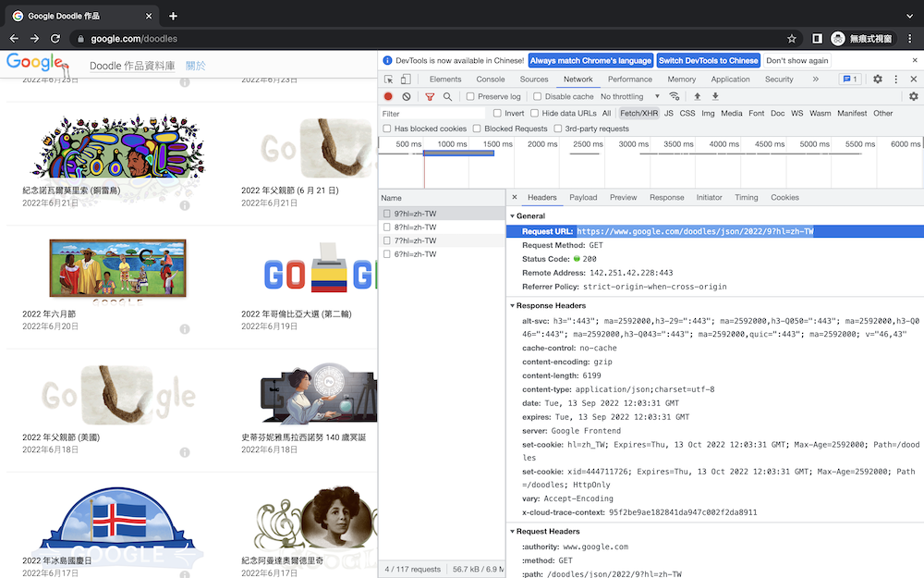924x578 pixels.
Task: Open Doodle 作品資料庫 link
Action: 132,66
